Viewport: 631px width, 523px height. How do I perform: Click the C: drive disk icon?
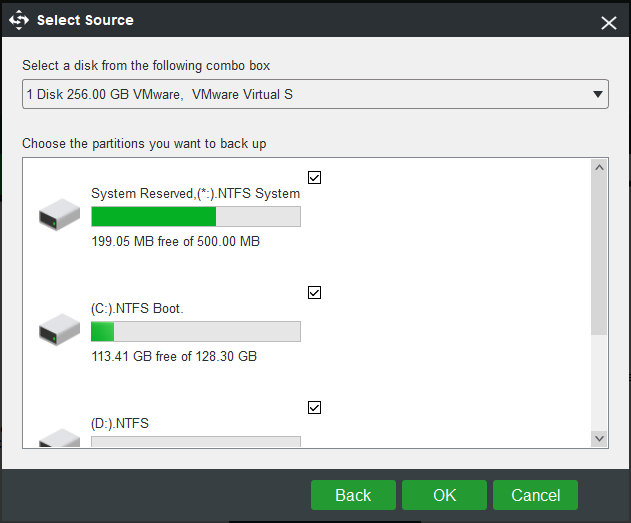(x=59, y=329)
